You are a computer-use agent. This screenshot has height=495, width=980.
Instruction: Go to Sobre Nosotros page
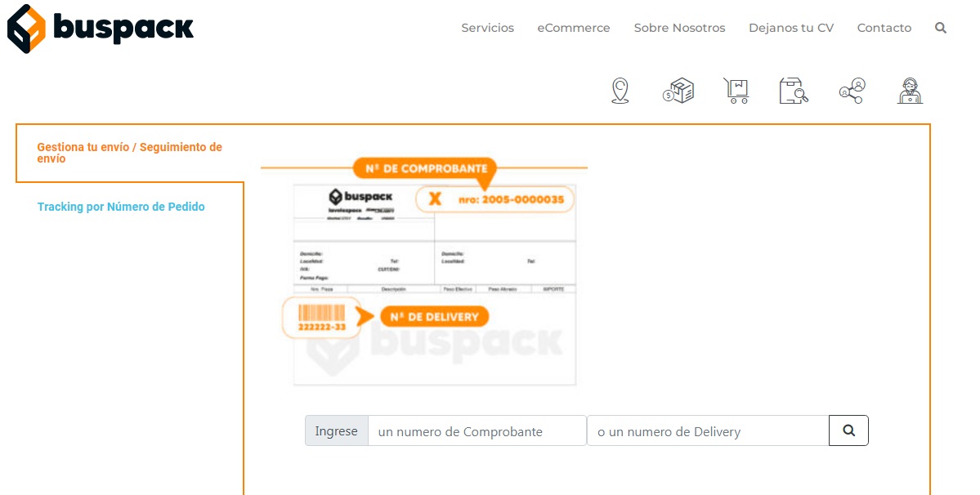pos(679,28)
